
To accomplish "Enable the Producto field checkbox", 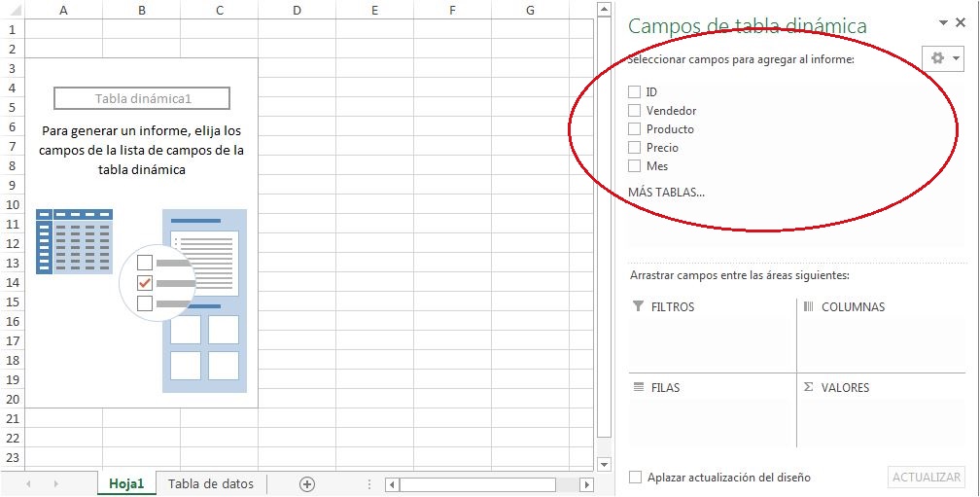I will point(634,128).
